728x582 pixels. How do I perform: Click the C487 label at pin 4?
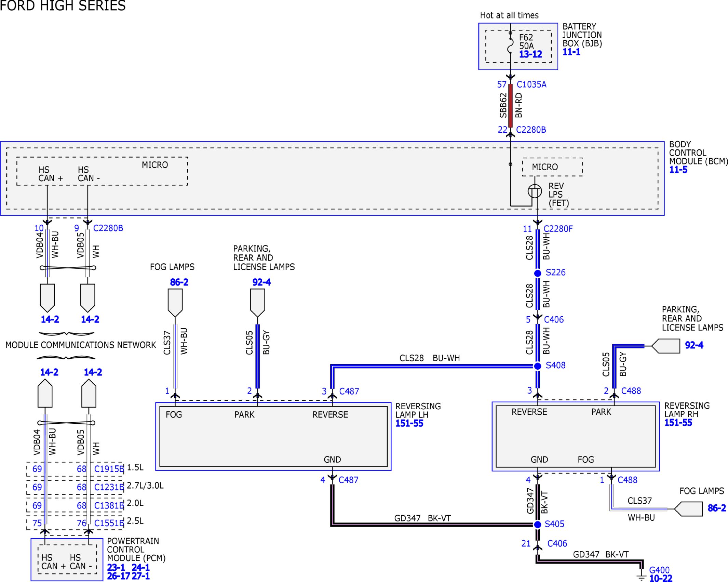pos(348,480)
